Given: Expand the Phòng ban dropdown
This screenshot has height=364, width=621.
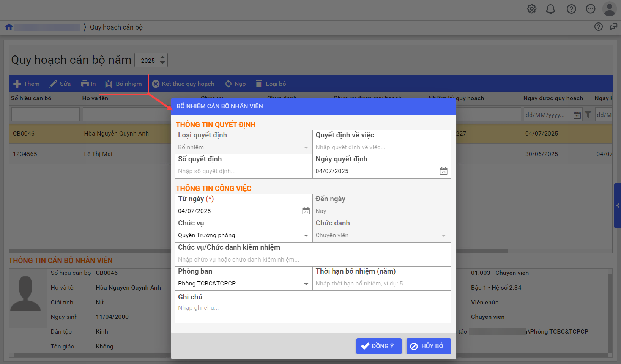Looking at the screenshot, I should pyautogui.click(x=306, y=284).
